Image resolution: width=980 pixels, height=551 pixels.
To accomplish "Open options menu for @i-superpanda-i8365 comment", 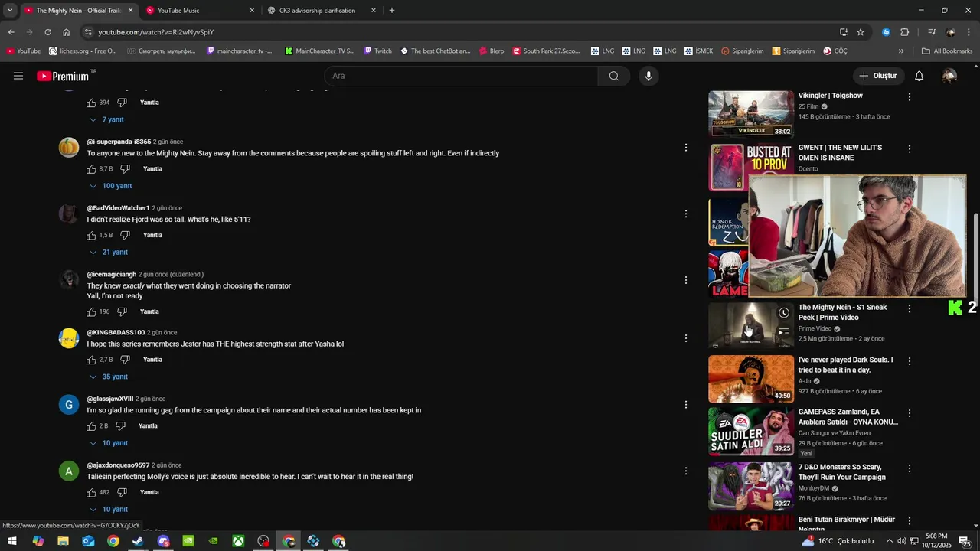I will pos(686,148).
